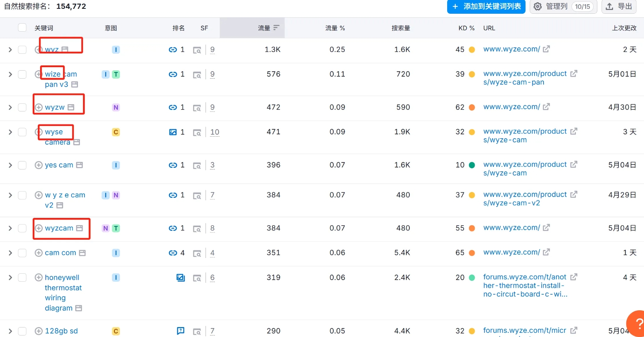Click the 导出 export button
The height and width of the screenshot is (337, 644).
pos(619,6)
